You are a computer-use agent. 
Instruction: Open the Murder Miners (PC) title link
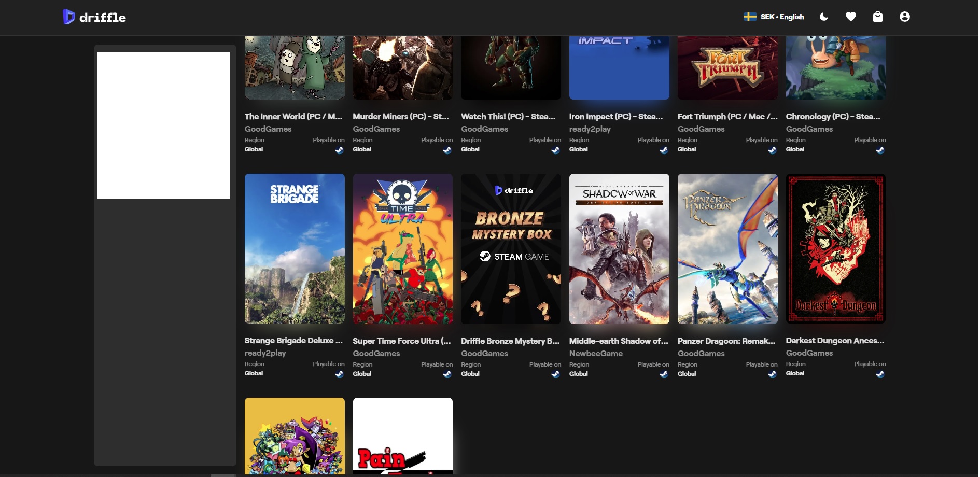[401, 117]
